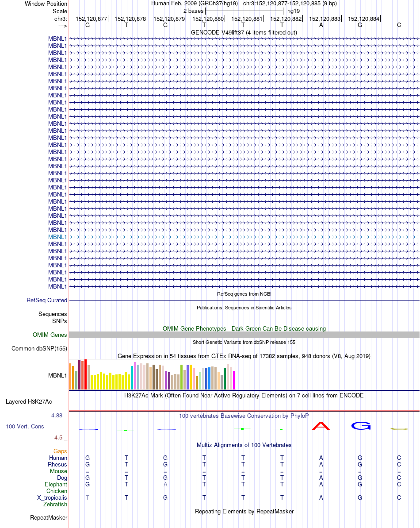Select the Human alignment row label

58,458
